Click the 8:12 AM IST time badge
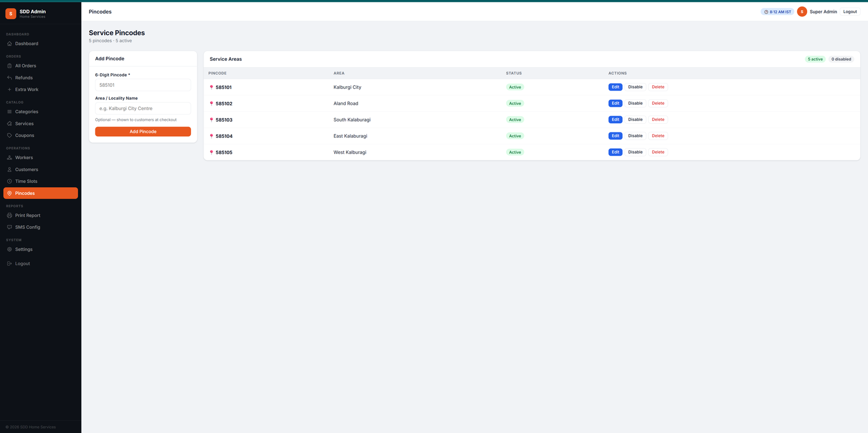 click(x=777, y=12)
